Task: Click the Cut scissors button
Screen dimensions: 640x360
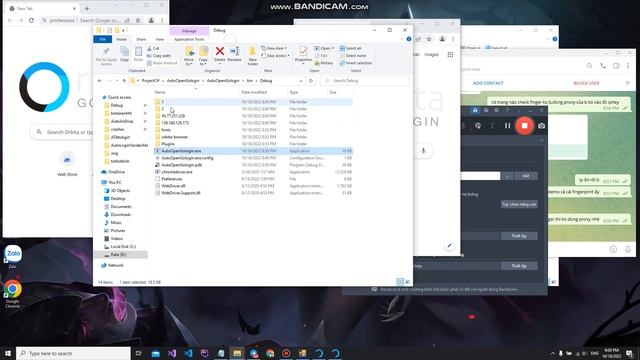Action: coord(153,48)
